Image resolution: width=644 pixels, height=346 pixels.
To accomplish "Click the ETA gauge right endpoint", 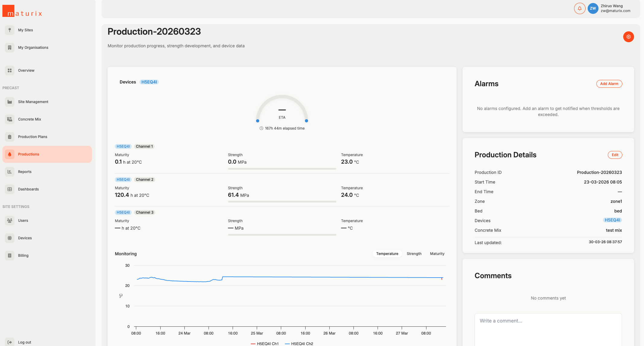I will click(x=306, y=121).
